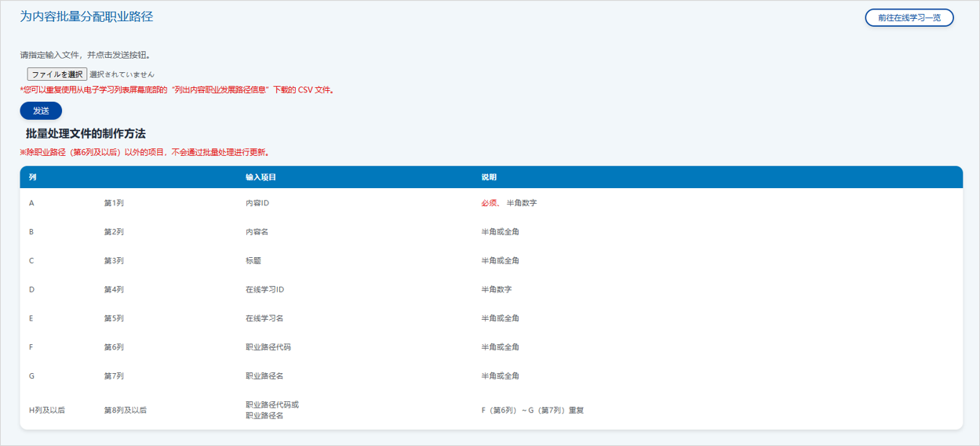The width and height of the screenshot is (980, 446).
Task: Select the 内容名 cell in row B
Action: coord(257,232)
